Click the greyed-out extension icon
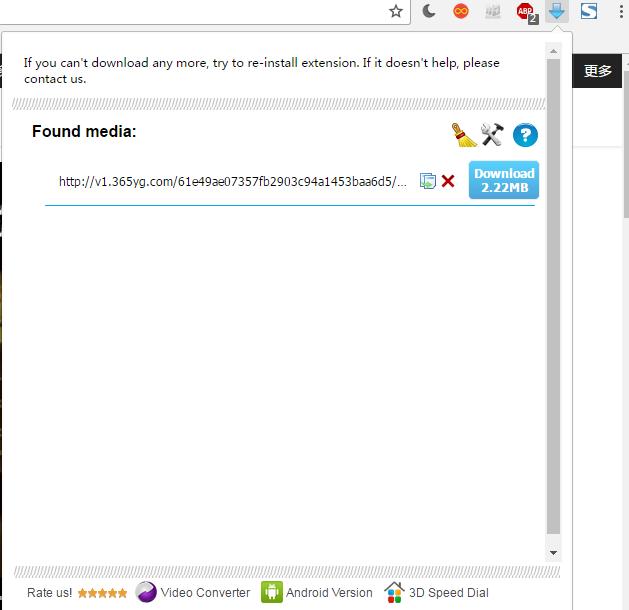Screen dimensions: 629x610 point(493,12)
